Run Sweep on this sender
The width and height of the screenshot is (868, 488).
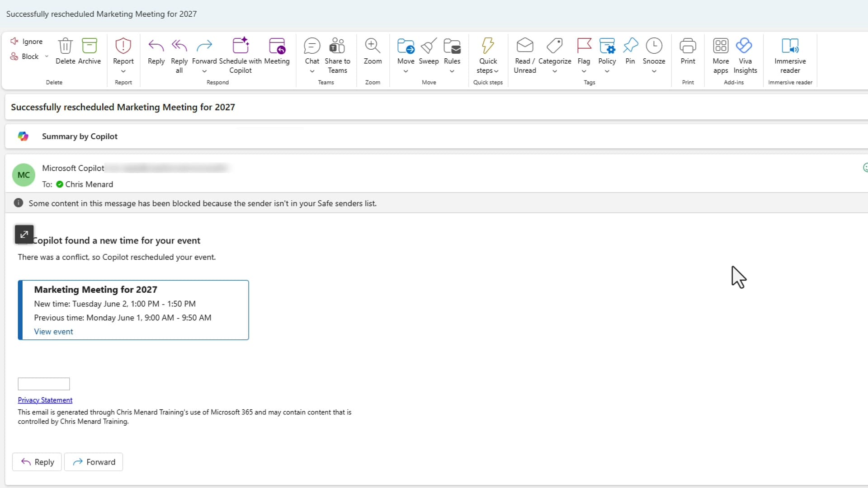point(429,46)
